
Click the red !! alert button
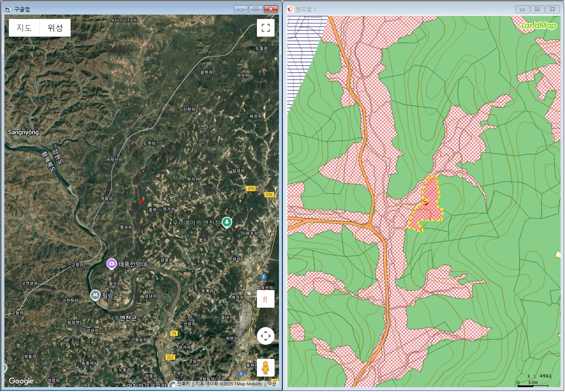click(x=265, y=299)
